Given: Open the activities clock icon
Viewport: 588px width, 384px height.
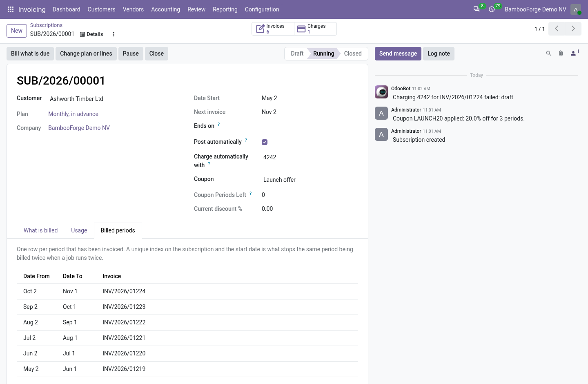Looking at the screenshot, I should click(x=492, y=9).
